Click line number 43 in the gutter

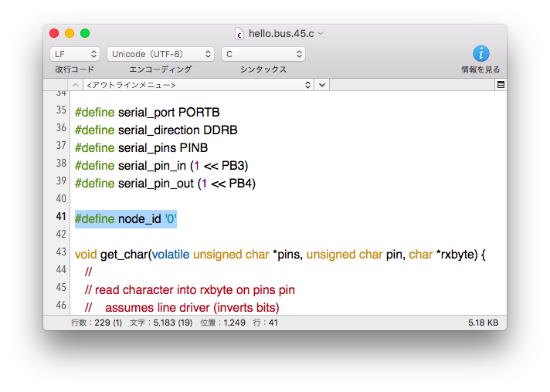(x=61, y=252)
